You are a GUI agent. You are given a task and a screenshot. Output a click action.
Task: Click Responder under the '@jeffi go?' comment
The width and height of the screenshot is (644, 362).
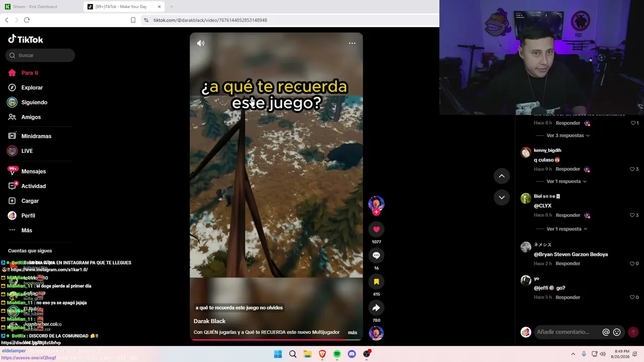pos(568,297)
